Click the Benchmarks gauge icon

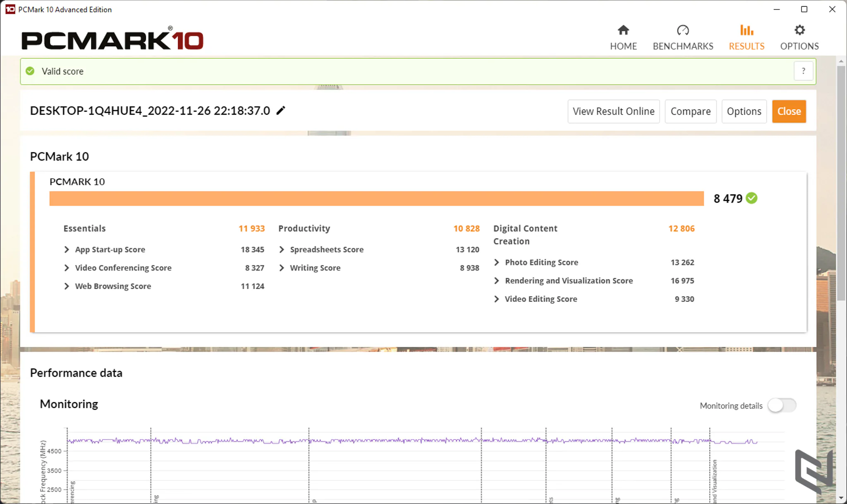[683, 30]
